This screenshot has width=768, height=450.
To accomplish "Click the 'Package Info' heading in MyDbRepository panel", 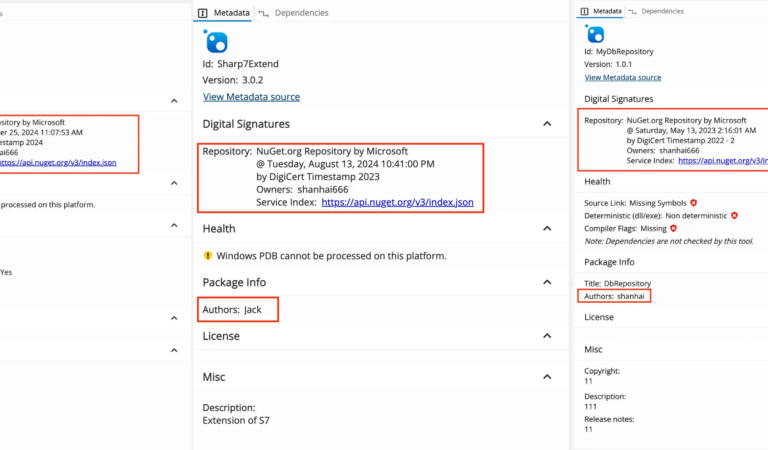I will click(609, 262).
